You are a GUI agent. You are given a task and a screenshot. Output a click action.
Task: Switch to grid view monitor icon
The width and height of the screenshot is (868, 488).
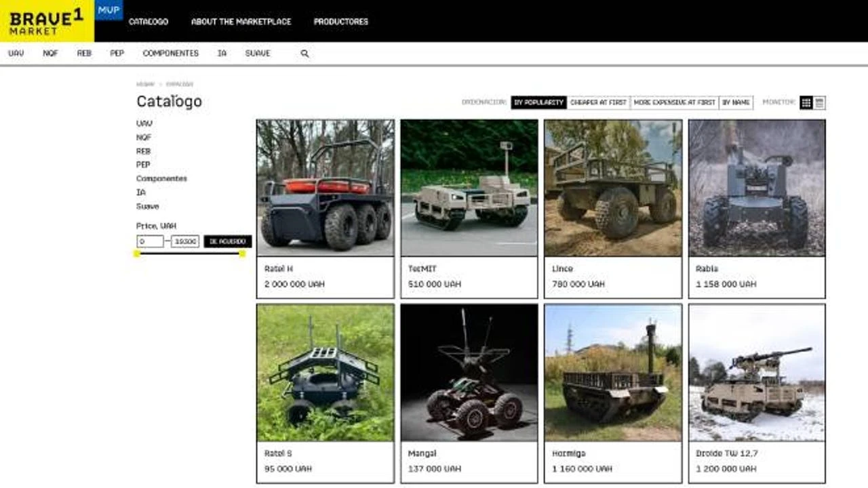pos(806,103)
